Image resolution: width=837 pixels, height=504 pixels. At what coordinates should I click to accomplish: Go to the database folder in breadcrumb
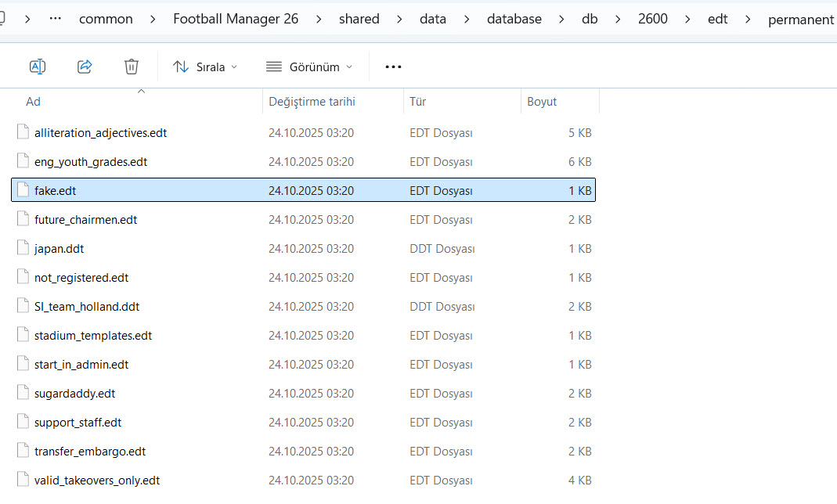coord(513,19)
